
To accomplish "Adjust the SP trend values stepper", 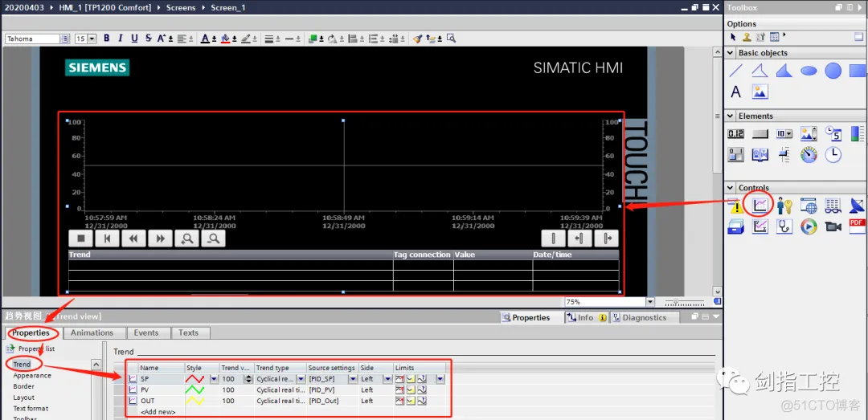I will tap(248, 379).
